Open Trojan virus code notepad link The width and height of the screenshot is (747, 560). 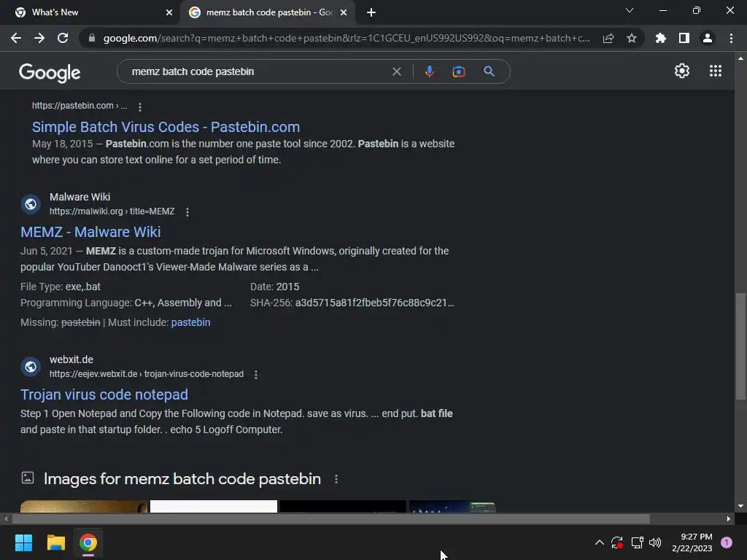(x=104, y=394)
